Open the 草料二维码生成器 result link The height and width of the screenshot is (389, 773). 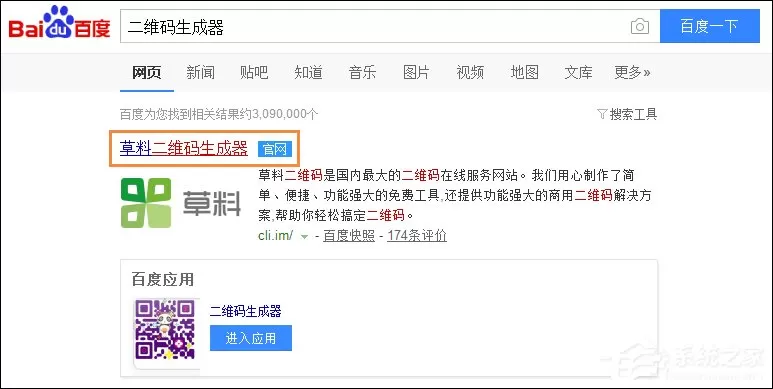click(x=184, y=148)
